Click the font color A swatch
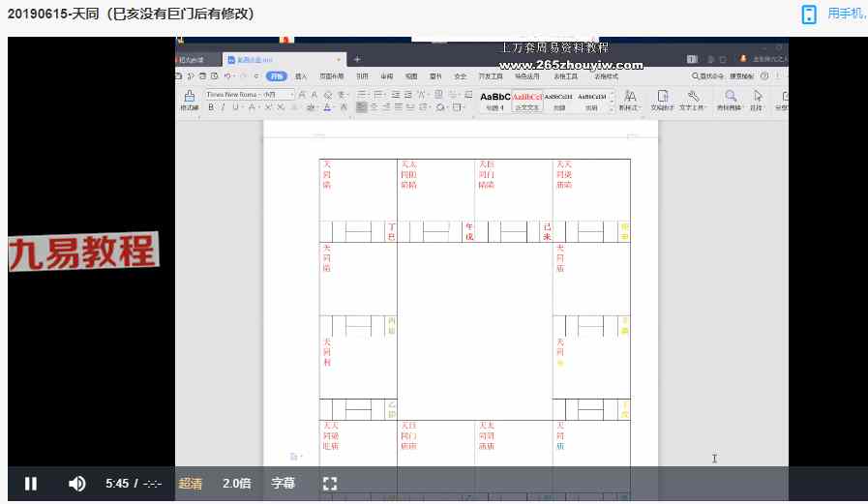 tap(327, 108)
